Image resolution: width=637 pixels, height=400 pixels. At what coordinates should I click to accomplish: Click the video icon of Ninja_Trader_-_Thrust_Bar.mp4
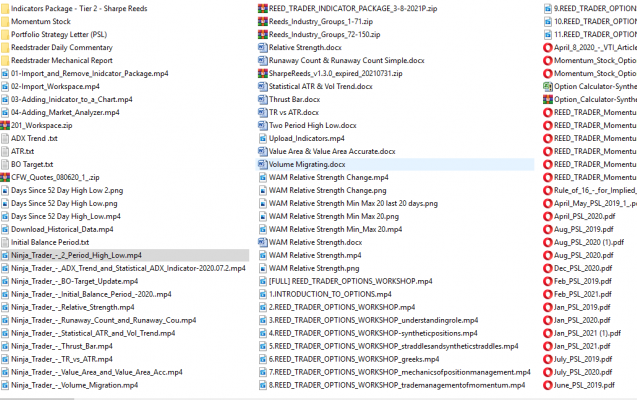[5, 346]
